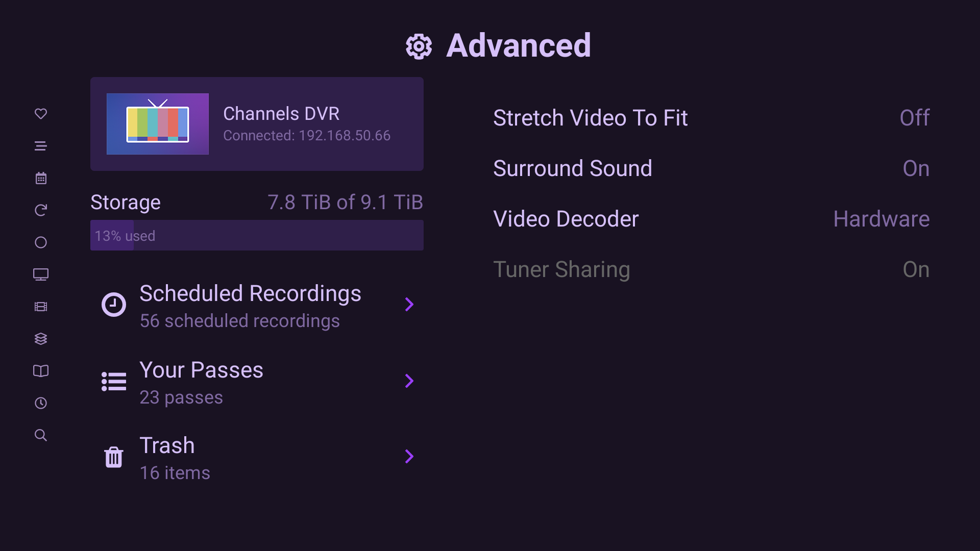Open the library book icon
The height and width of the screenshot is (551, 980).
[x=41, y=371]
